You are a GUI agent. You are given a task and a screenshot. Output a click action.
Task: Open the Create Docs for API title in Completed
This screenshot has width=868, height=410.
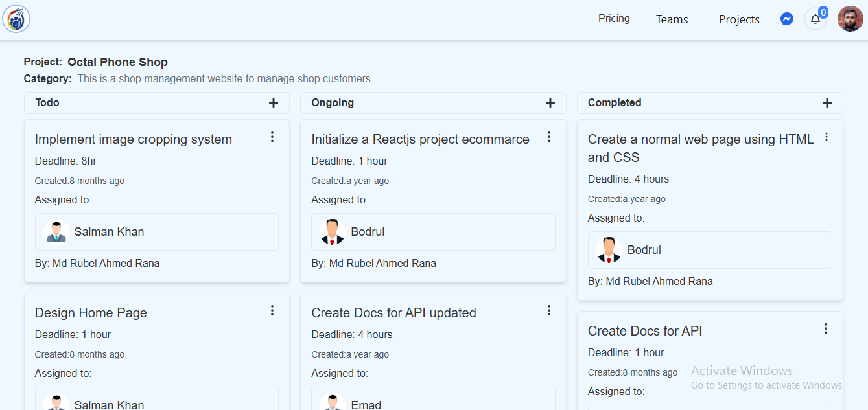[x=645, y=331]
